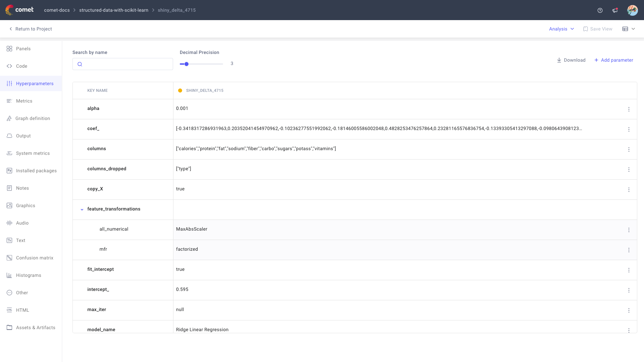Open the help question mark icon
Screen dimensions: 644x362
(x=600, y=10)
